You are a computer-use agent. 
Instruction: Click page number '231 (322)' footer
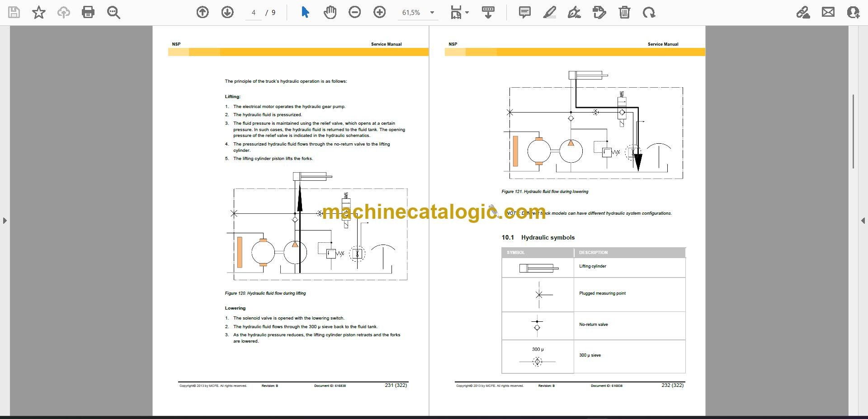[396, 385]
